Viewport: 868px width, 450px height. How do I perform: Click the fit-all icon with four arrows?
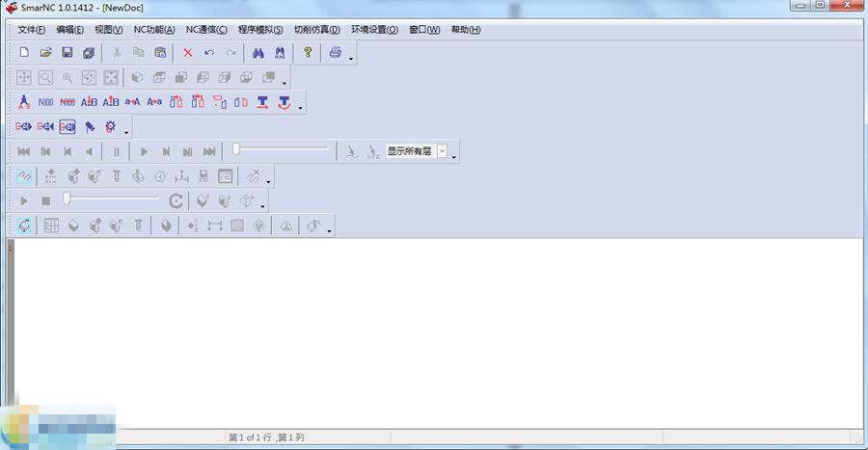[111, 77]
